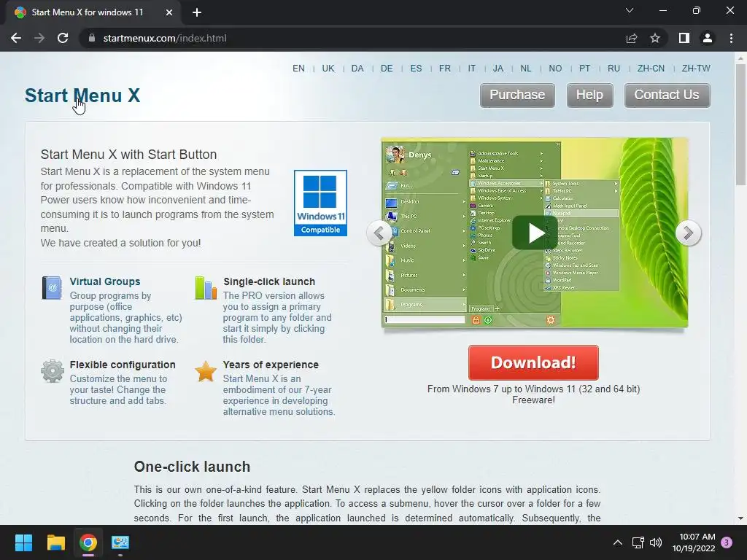Click the red Download! button
The height and width of the screenshot is (560, 747).
[533, 362]
